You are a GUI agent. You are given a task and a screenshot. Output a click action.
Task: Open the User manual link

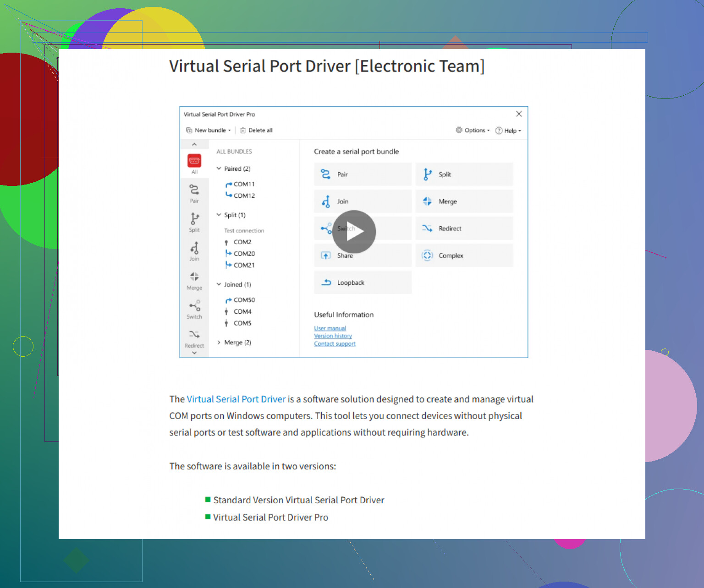tap(330, 328)
